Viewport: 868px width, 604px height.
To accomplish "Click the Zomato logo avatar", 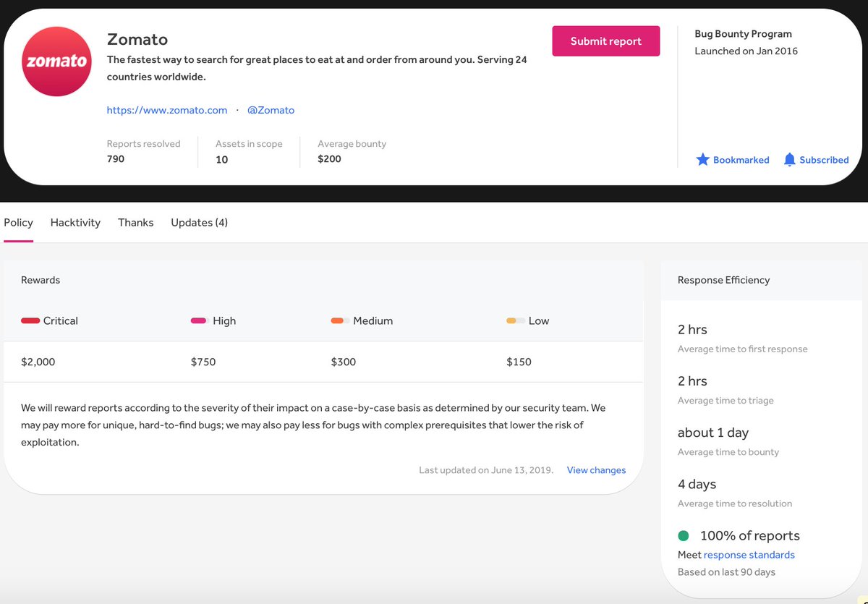I will (x=56, y=62).
